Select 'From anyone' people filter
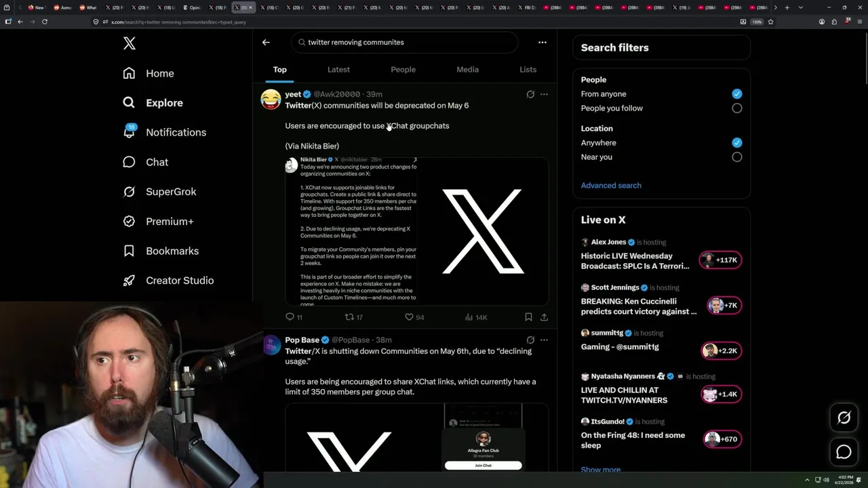Image resolution: width=868 pixels, height=488 pixels. point(737,94)
